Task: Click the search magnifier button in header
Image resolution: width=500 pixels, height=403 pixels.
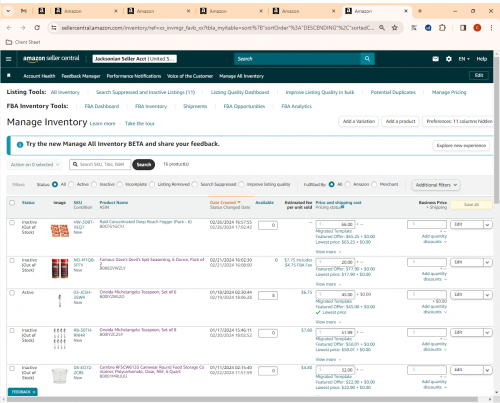Action: click(367, 59)
